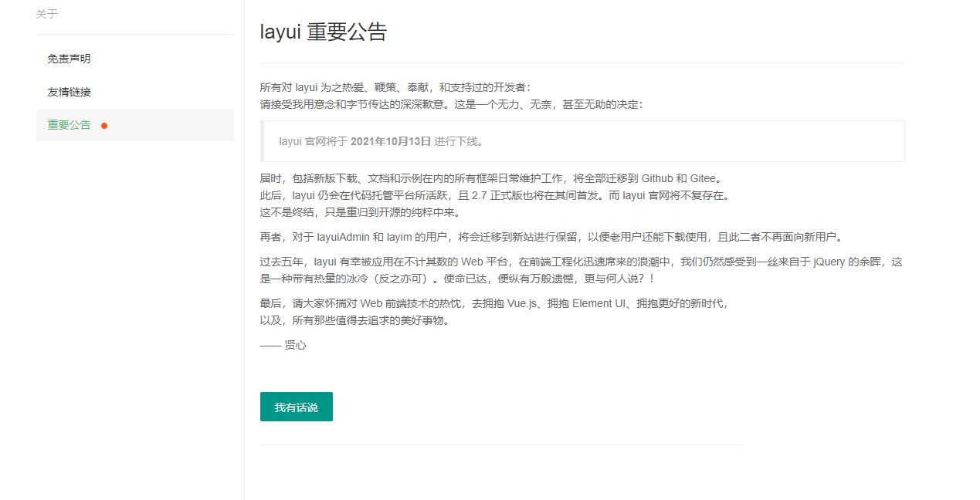Open the 友情链接 sidebar item
Screen dimensions: 980x500
click(134, 92)
